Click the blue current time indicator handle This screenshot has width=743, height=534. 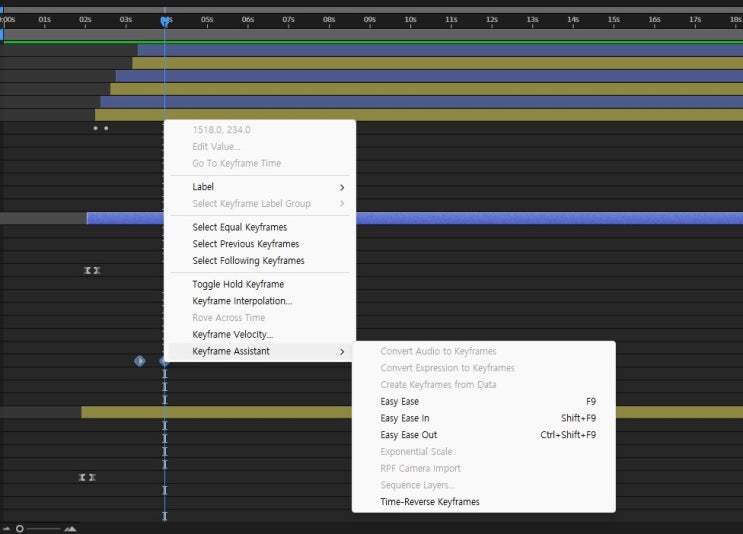[165, 21]
